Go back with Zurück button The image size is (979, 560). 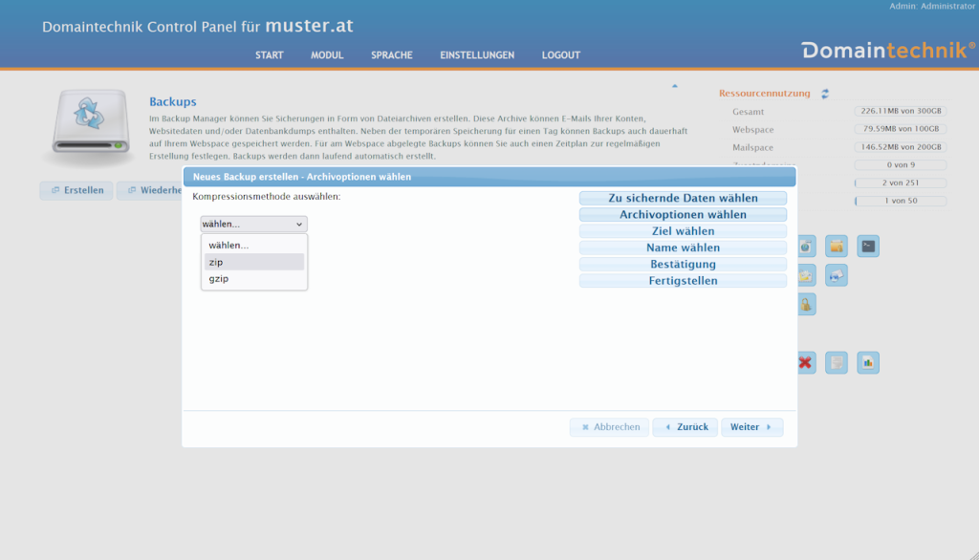(x=685, y=427)
